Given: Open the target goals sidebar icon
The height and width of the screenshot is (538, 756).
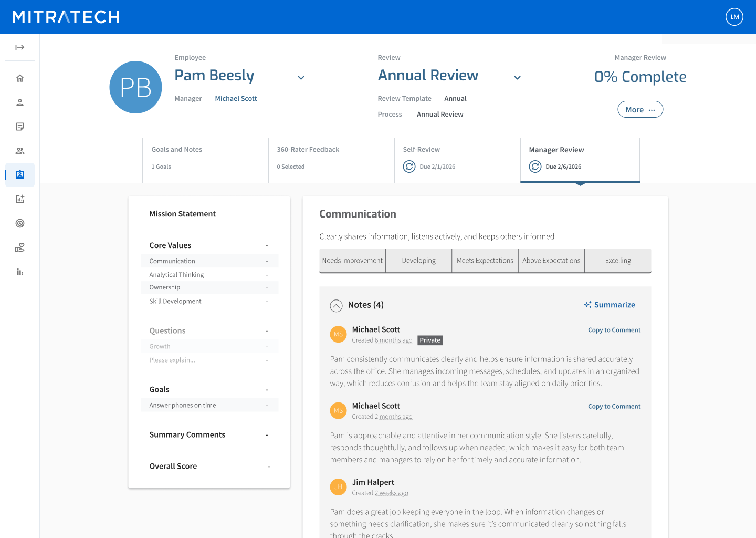Looking at the screenshot, I should 20,223.
